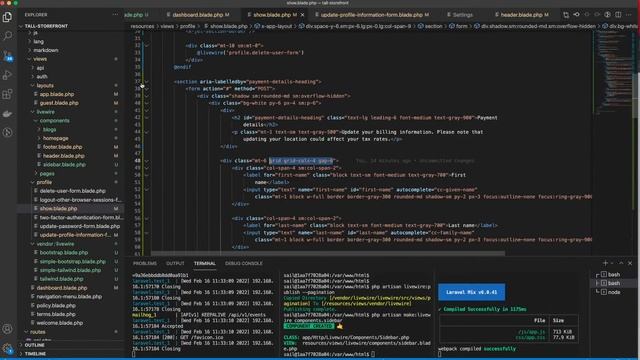Open the Search view icon
Viewport: 640px width, 360px height.
(7, 36)
